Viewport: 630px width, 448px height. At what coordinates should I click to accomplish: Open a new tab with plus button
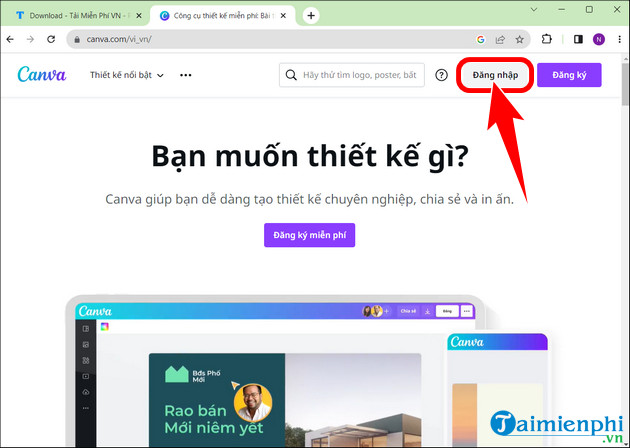tap(311, 16)
